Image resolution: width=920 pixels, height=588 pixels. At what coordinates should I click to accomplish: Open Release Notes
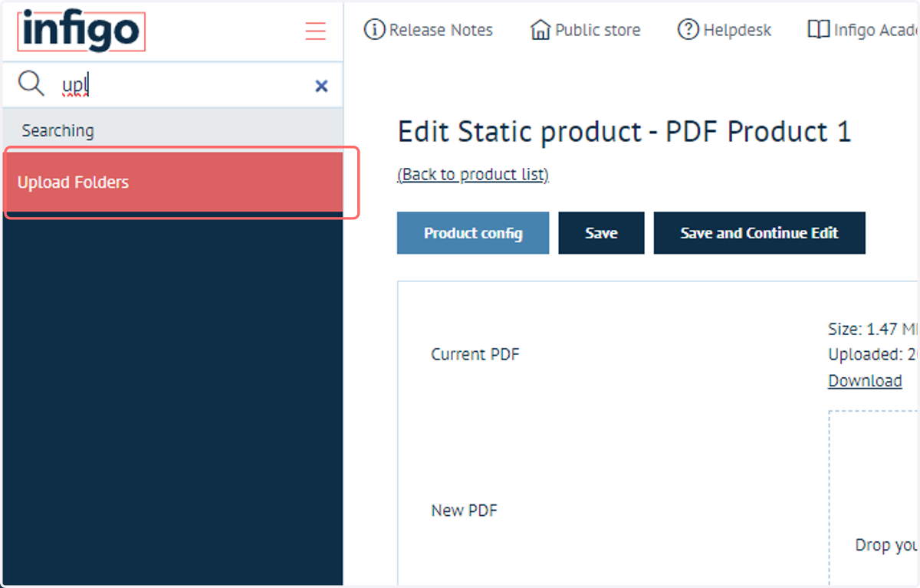pos(429,31)
